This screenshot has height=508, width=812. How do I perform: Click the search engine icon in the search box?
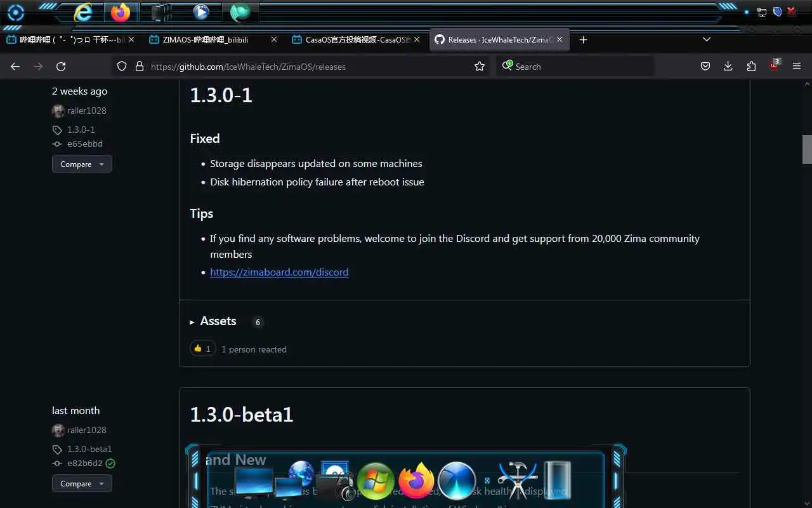pos(507,65)
